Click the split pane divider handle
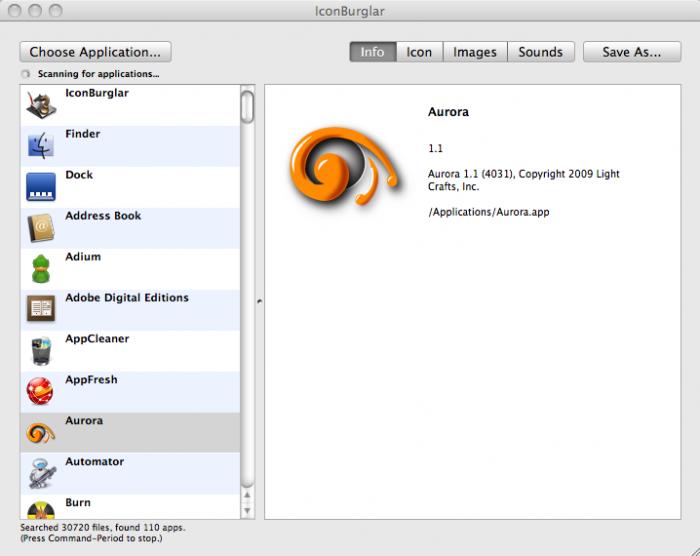Image resolution: width=700 pixels, height=556 pixels. 258,300
